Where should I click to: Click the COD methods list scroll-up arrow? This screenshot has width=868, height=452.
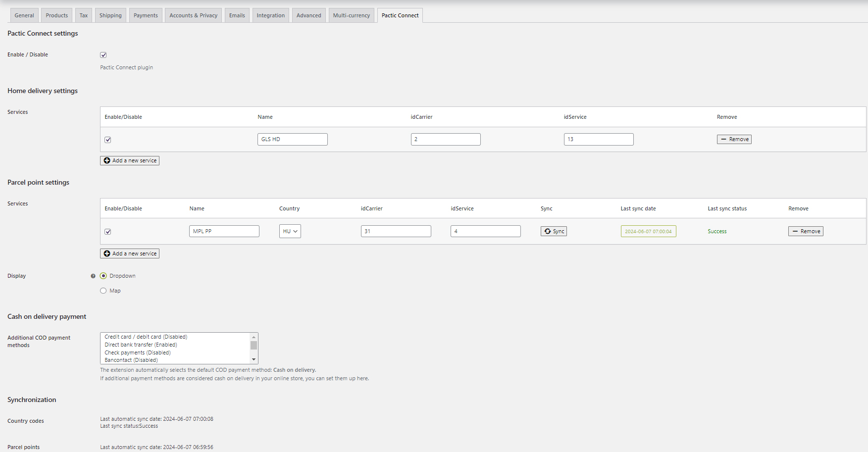tap(254, 337)
